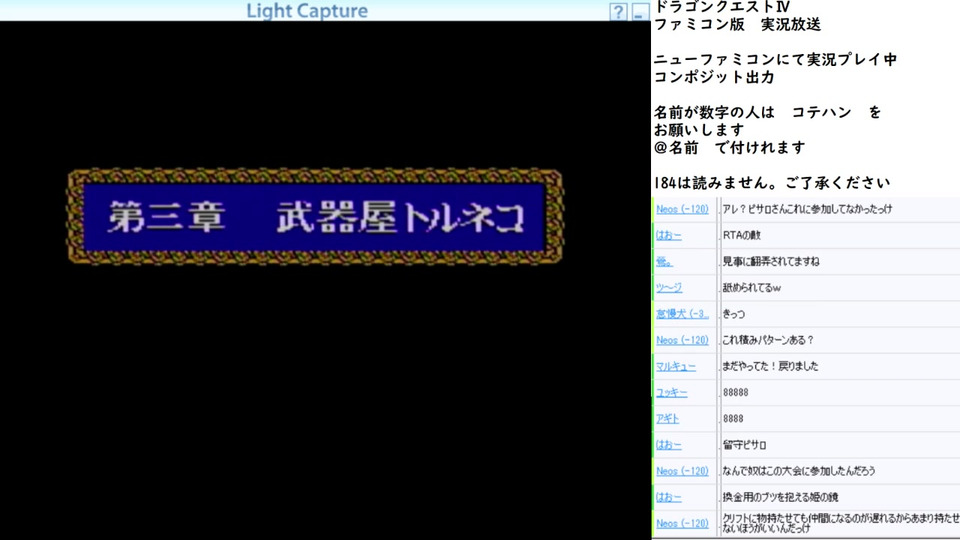Open はおー link beside 留守ピサロ comment
Image resolution: width=960 pixels, height=540 pixels.
click(x=669, y=445)
